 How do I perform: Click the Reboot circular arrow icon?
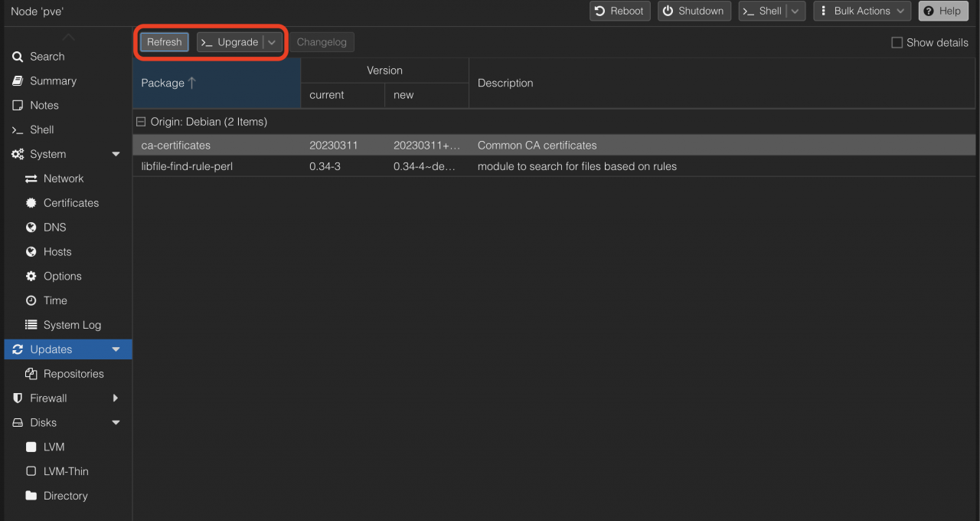click(x=600, y=11)
